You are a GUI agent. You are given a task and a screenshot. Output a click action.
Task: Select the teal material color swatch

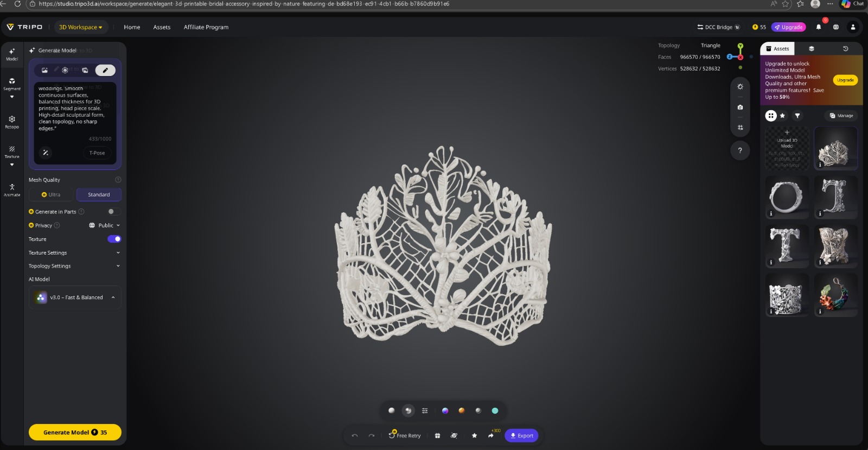click(495, 411)
